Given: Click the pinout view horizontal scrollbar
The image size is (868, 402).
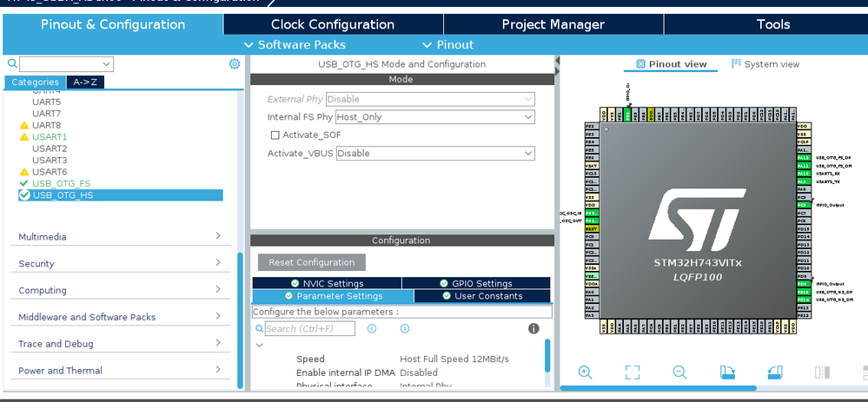Looking at the screenshot, I should coord(659,388).
